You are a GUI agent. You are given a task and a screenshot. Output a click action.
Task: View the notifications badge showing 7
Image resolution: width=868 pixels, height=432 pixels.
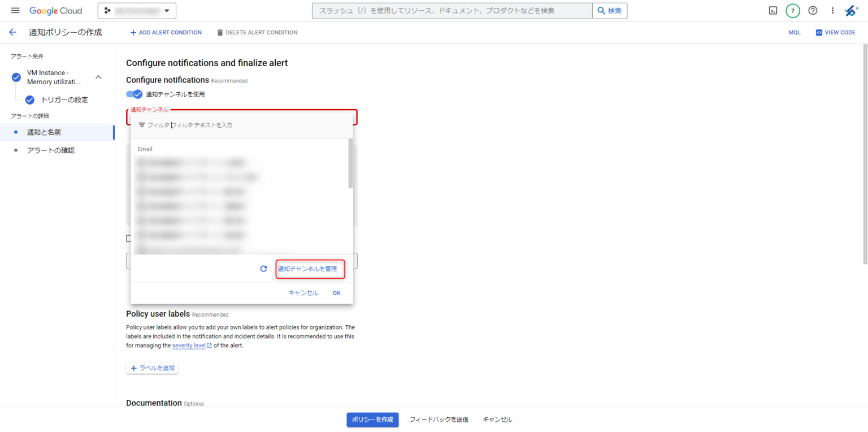tap(792, 10)
